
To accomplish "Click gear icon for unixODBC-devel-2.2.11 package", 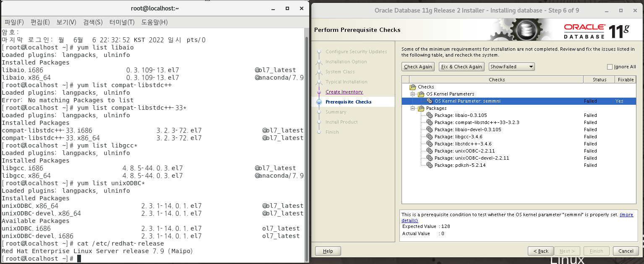I will 430,158.
